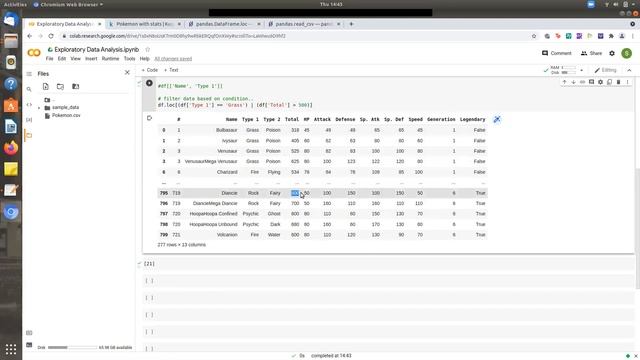Delete the cell via trash icon
Viewport: 640px width, 360px height.
coord(618,82)
